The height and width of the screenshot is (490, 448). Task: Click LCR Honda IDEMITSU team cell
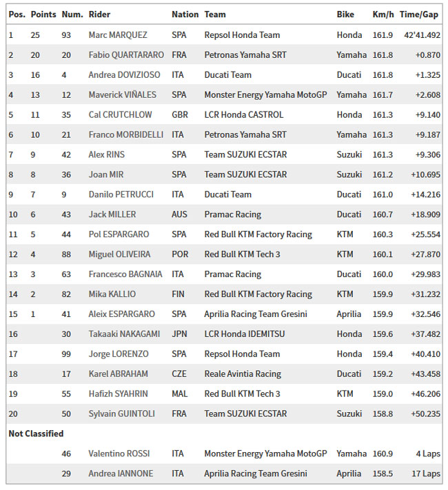[245, 334]
